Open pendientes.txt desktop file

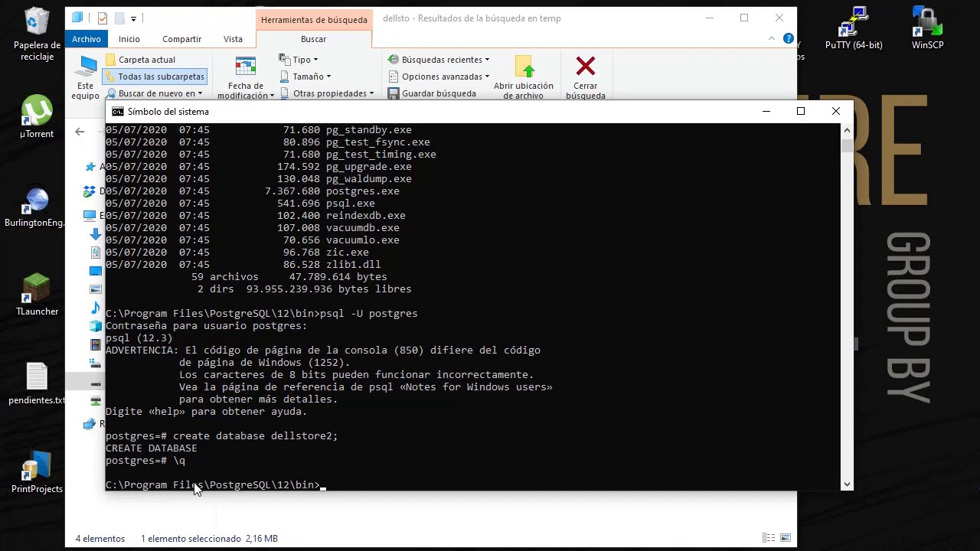pyautogui.click(x=37, y=384)
